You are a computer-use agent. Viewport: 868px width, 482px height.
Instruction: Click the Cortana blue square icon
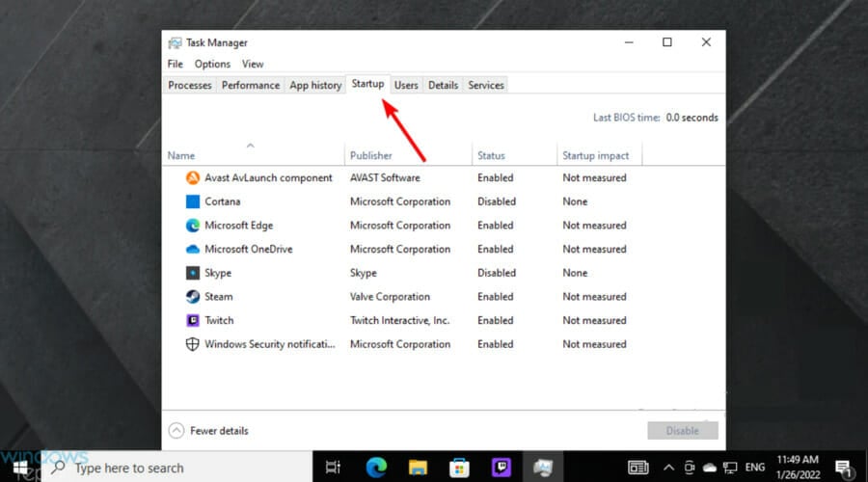[x=193, y=201]
